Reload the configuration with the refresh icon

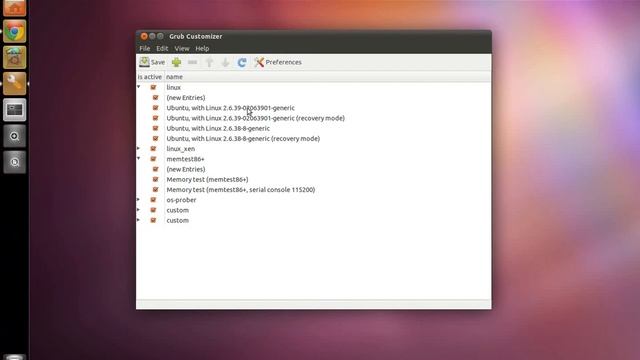pos(242,62)
